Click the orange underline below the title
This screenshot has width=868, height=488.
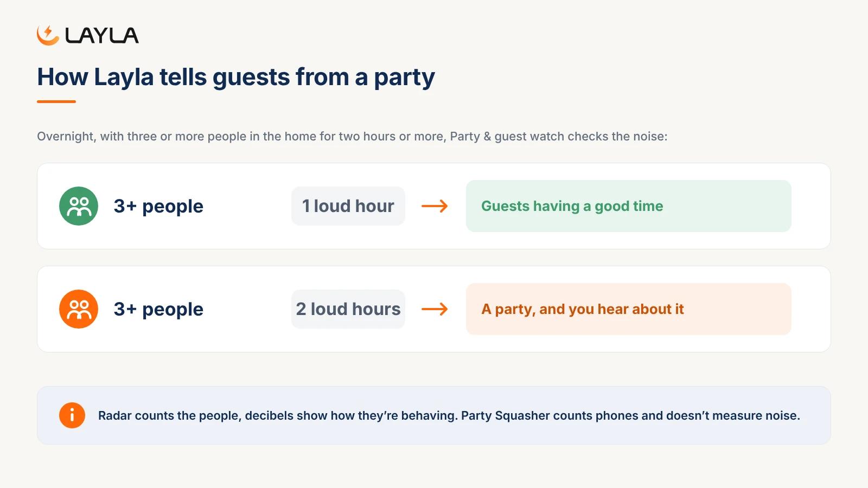(56, 101)
